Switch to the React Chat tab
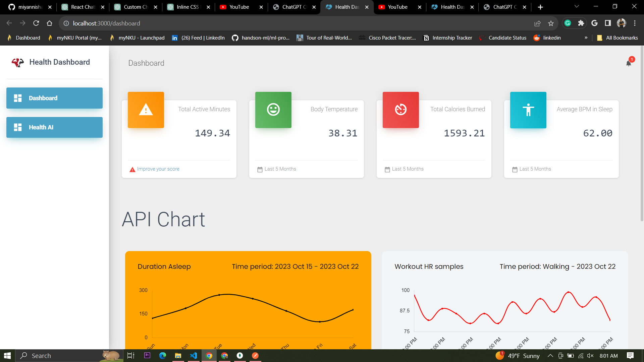644x362 pixels. tap(83, 7)
